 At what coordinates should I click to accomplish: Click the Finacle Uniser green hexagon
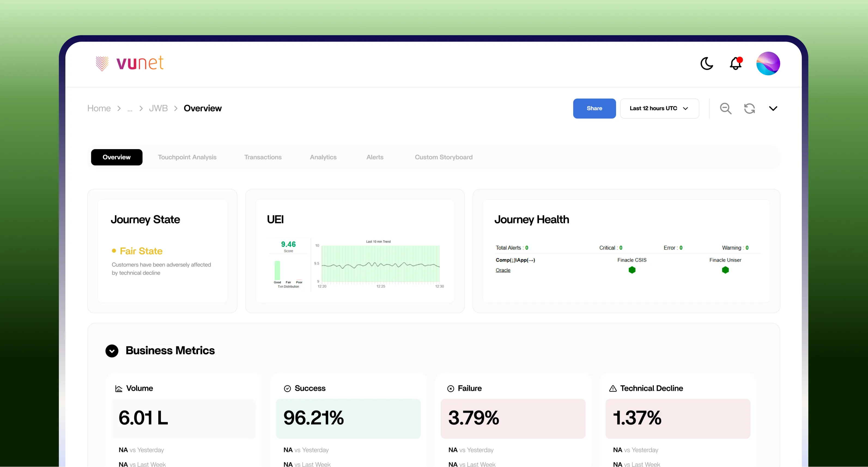(x=725, y=270)
